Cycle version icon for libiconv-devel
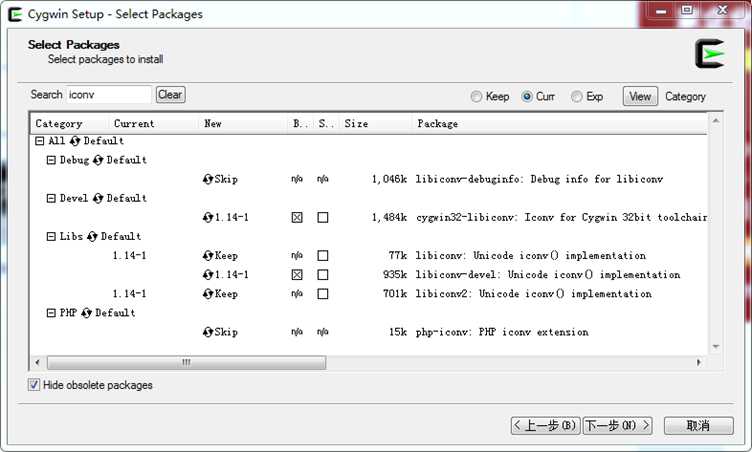 [208, 274]
